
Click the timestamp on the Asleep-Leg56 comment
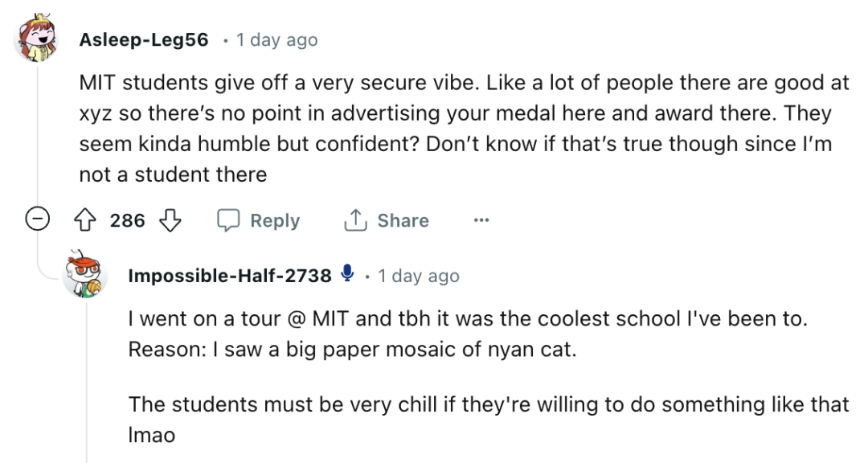tap(276, 40)
